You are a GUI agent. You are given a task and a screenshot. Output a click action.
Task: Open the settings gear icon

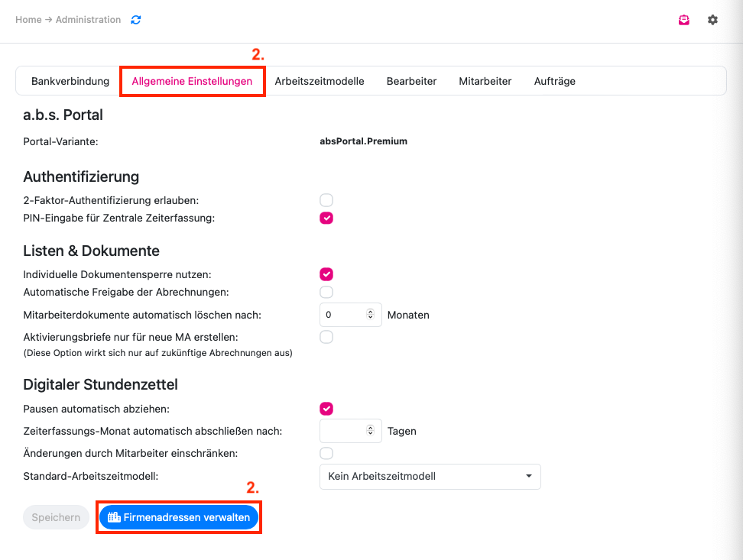(x=712, y=20)
